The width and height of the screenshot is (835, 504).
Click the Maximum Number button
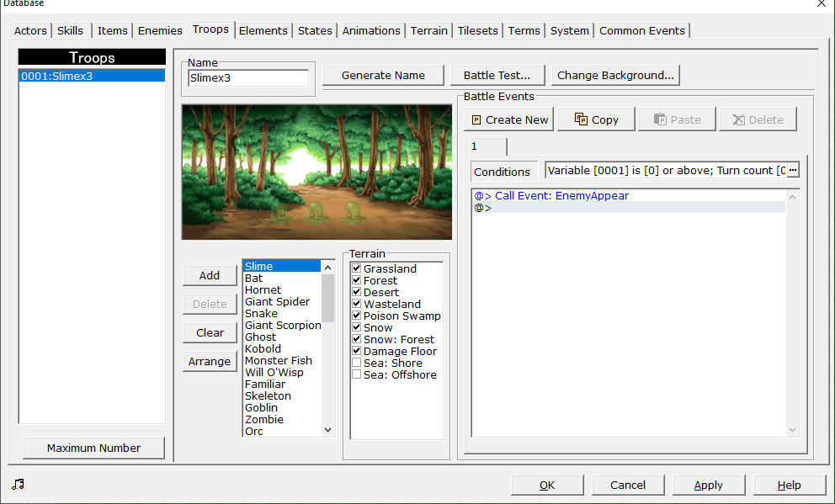(93, 448)
